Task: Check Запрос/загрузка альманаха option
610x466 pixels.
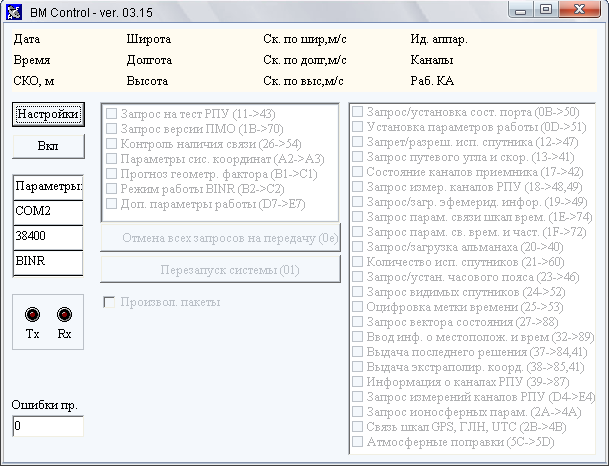Action: tap(358, 246)
